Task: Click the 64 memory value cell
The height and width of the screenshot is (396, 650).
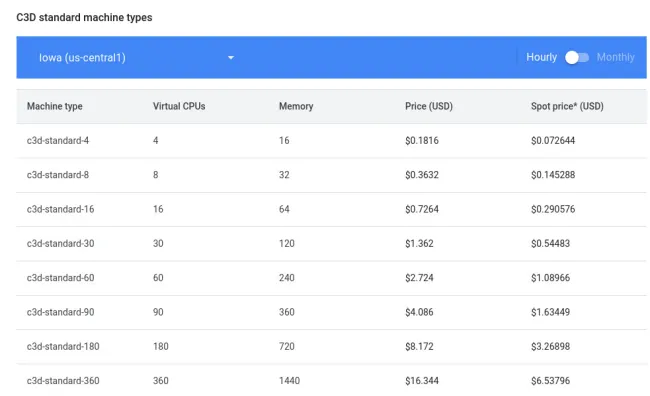Action: 284,209
